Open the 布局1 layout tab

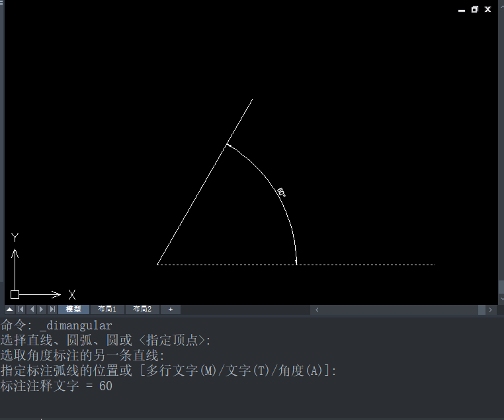107,309
